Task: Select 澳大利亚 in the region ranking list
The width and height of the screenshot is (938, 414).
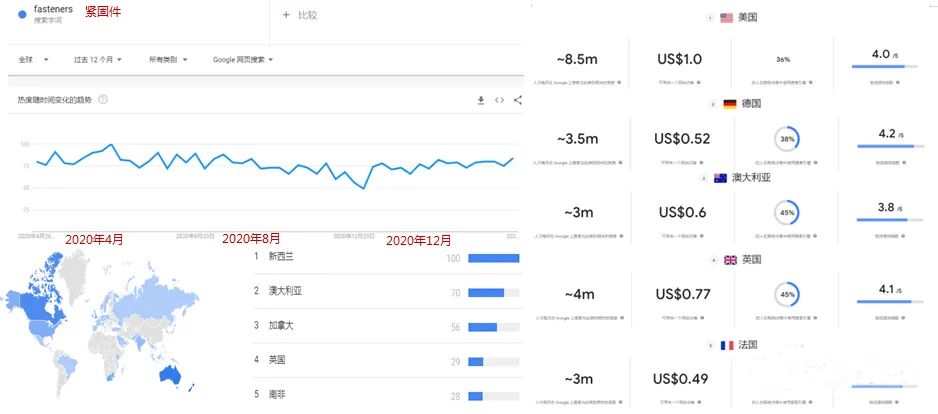Action: pos(285,292)
